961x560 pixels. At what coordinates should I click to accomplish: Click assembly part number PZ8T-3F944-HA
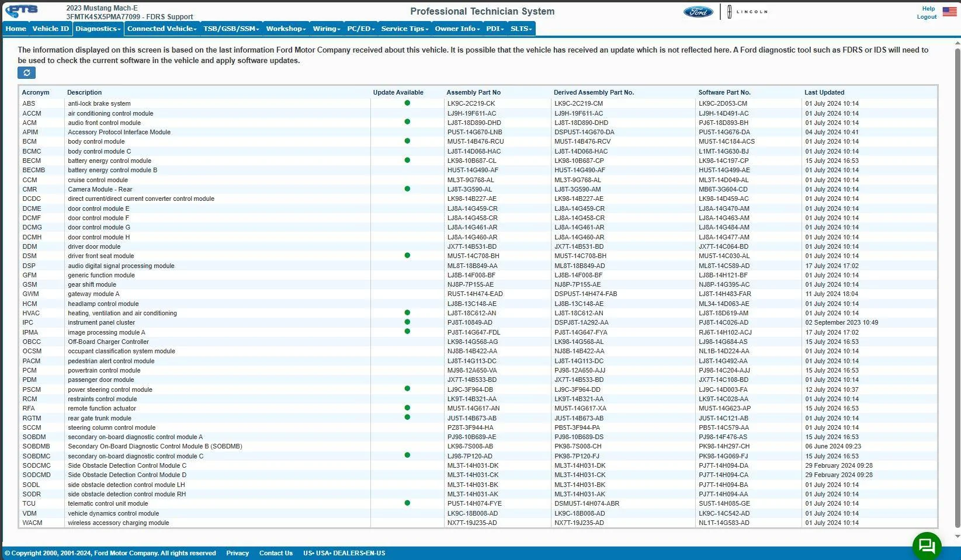click(470, 427)
